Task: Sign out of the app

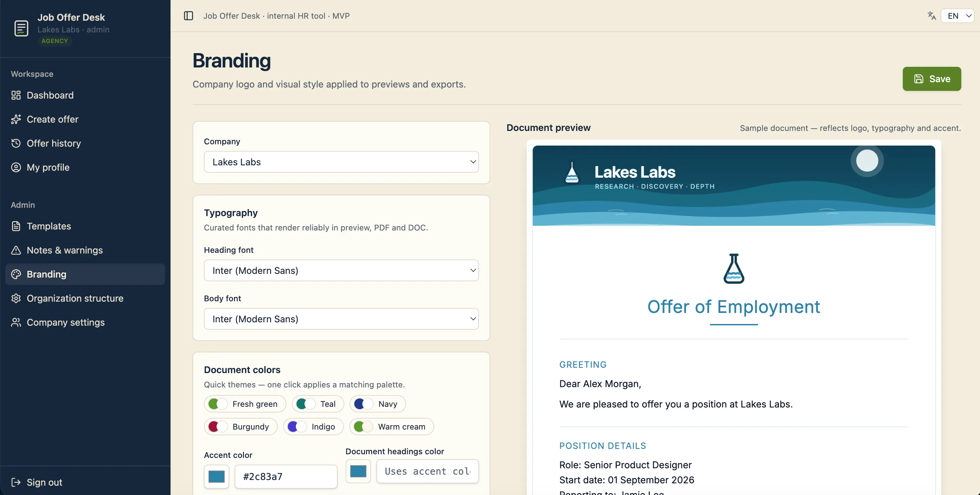Action: point(85,482)
